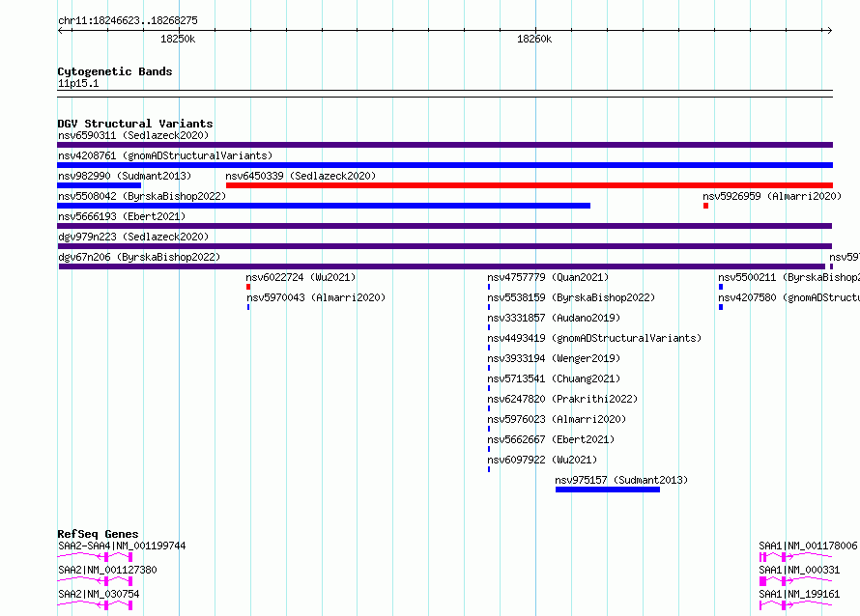Select the blue nsv5500211 marker

tap(721, 287)
